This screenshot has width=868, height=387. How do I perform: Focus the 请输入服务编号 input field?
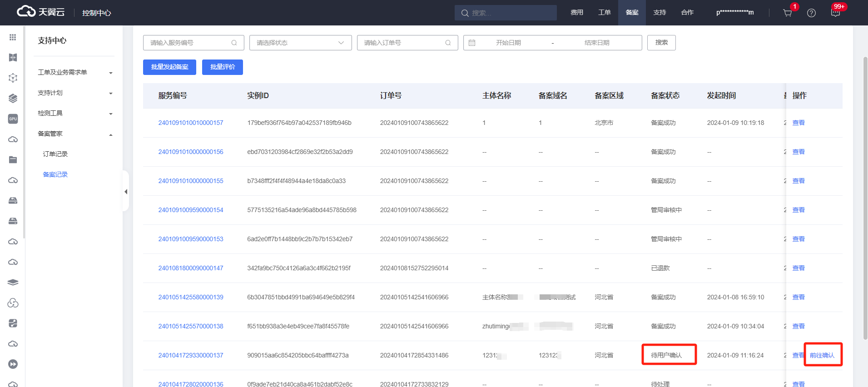(x=193, y=43)
